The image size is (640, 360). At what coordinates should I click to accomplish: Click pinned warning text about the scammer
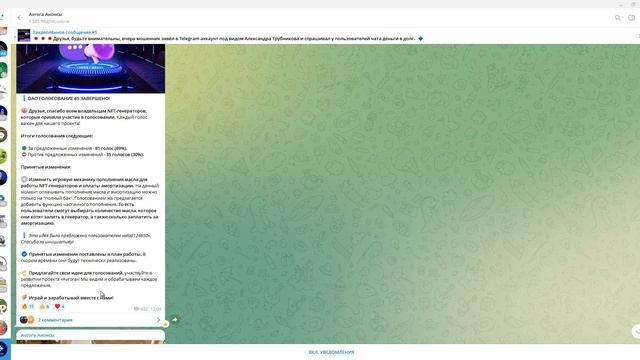pyautogui.click(x=234, y=39)
